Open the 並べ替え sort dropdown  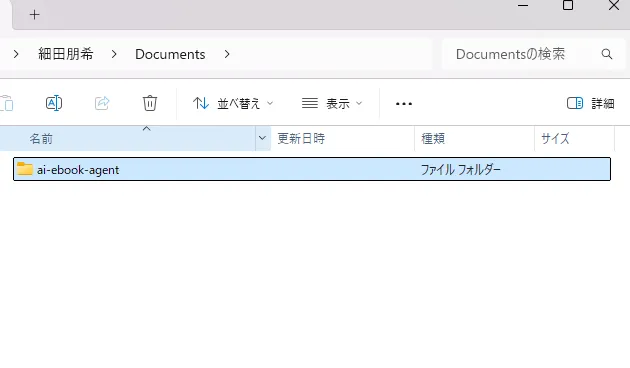click(x=233, y=104)
